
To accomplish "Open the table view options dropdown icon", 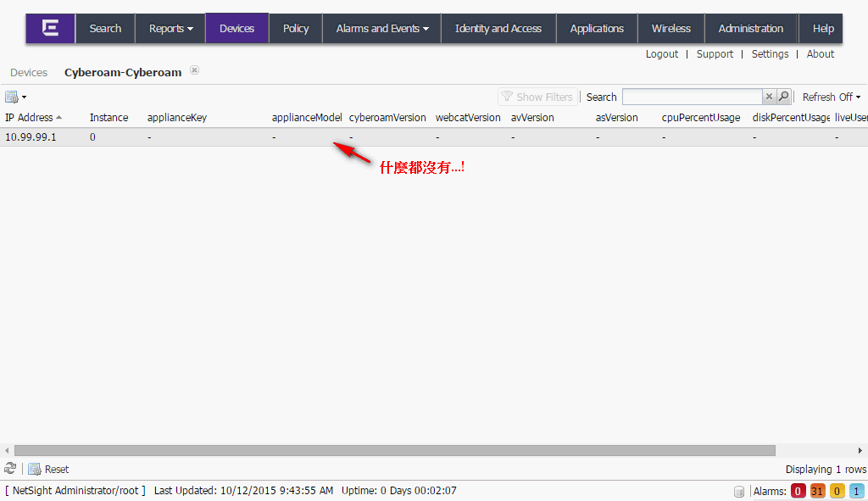I will coord(15,97).
